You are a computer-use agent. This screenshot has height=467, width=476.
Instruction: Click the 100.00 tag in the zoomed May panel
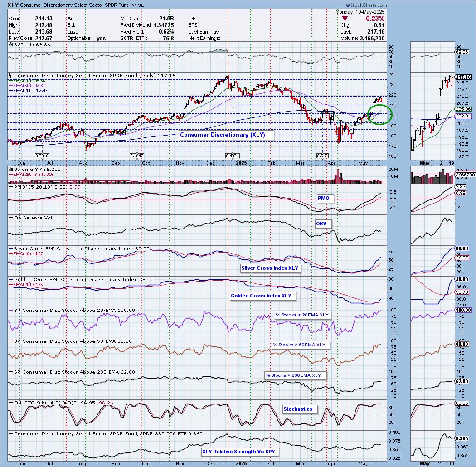click(x=463, y=310)
